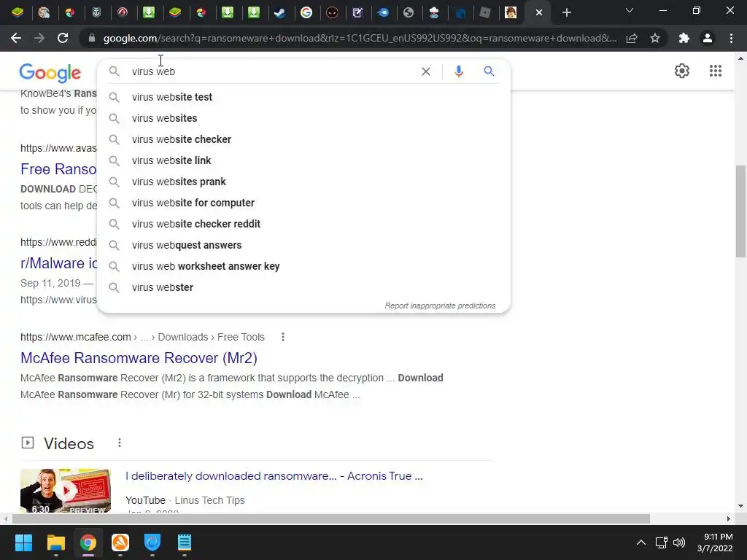This screenshot has height=560, width=747.
Task: Select 'virus web worksheet answer key'
Action: click(x=303, y=266)
